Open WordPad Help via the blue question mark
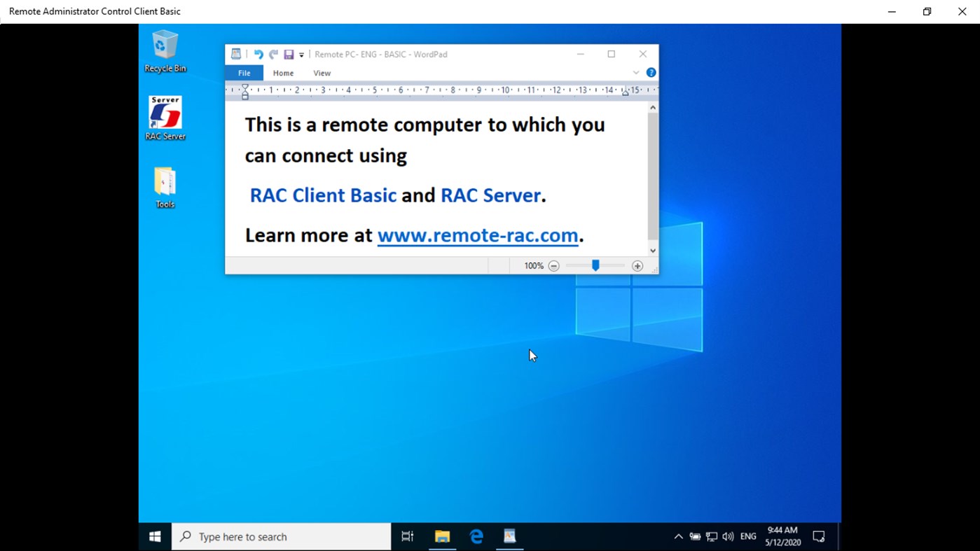The image size is (980, 551). pos(650,72)
